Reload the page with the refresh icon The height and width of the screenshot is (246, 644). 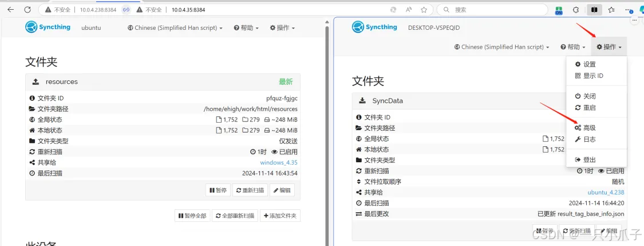click(27, 9)
